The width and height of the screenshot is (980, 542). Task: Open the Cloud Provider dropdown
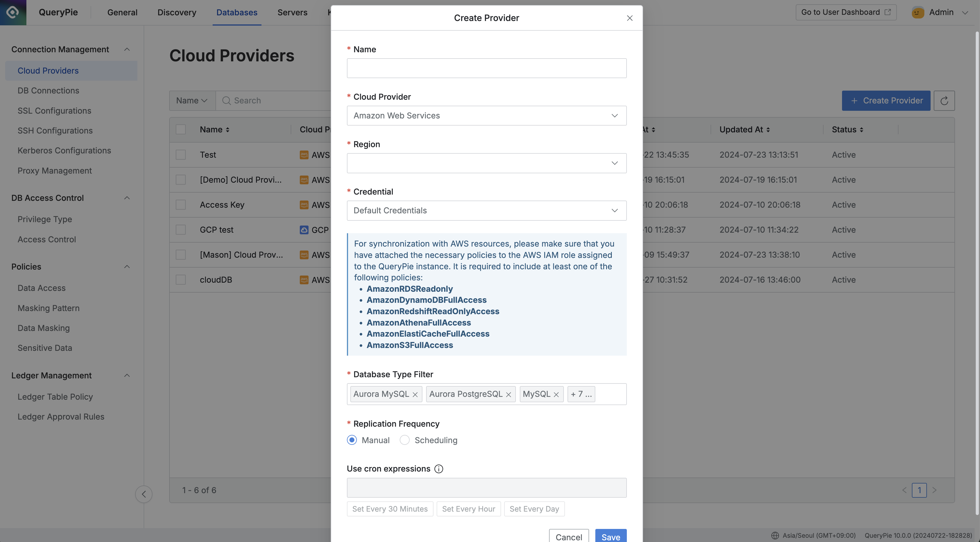pyautogui.click(x=487, y=116)
